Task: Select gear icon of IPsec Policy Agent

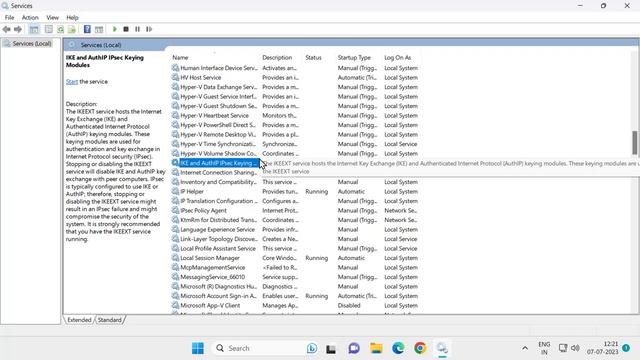Action: 175,211
